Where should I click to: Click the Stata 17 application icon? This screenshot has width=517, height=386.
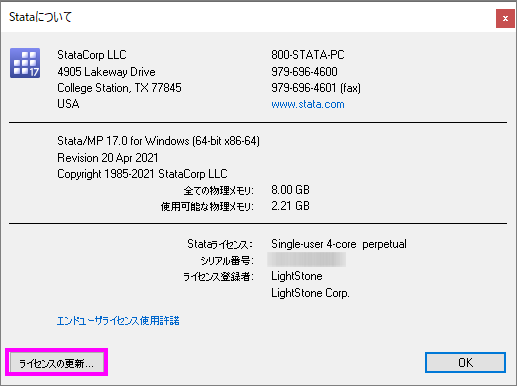coord(25,63)
